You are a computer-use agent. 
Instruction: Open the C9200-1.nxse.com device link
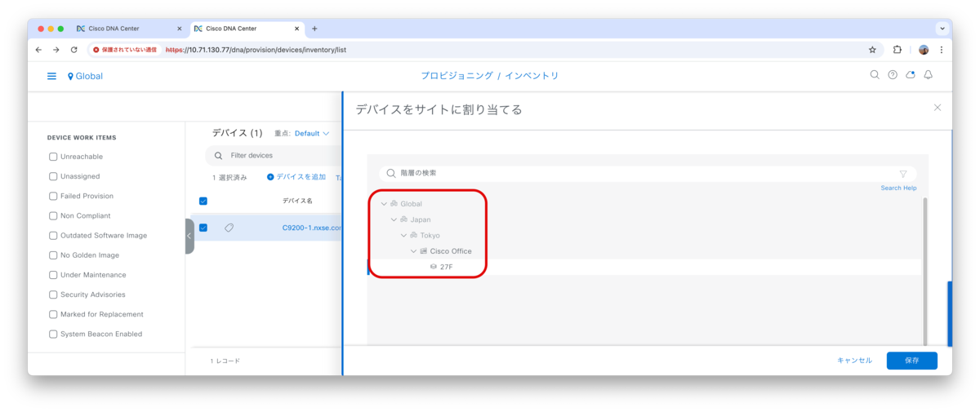tap(312, 228)
